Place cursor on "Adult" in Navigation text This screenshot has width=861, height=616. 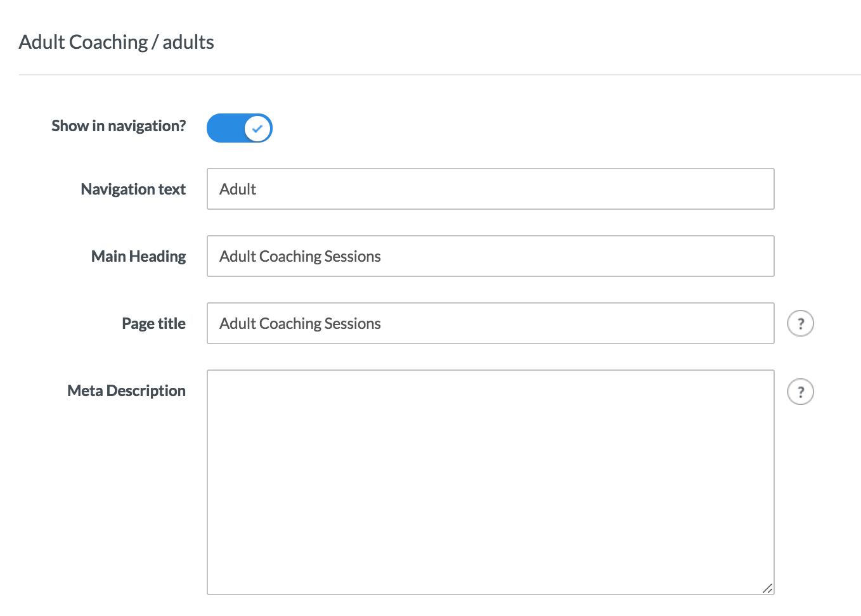(x=238, y=189)
